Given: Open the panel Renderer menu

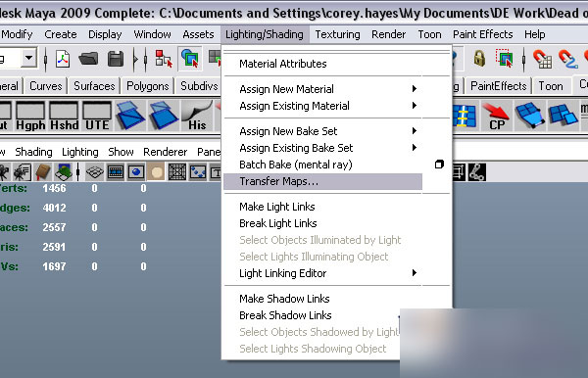Looking at the screenshot, I should tap(165, 152).
